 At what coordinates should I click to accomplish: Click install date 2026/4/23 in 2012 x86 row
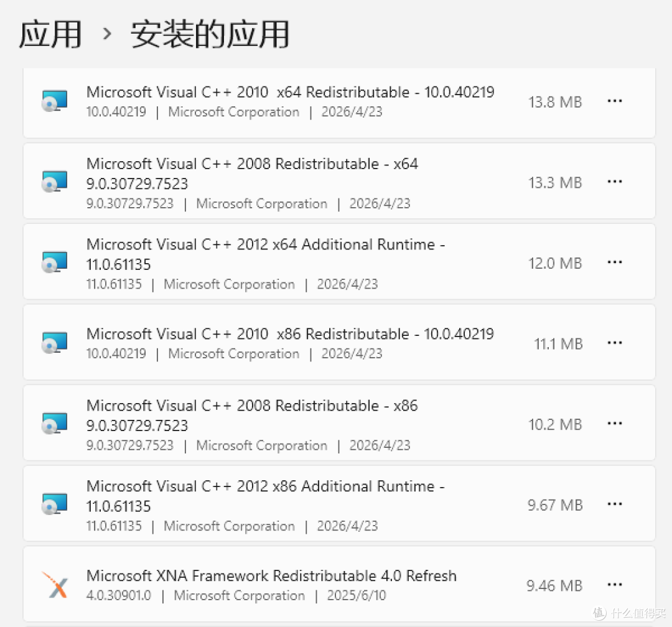coord(348,526)
